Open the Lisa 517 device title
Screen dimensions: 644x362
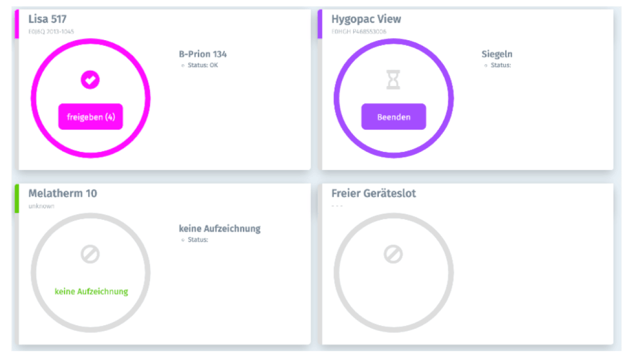(x=47, y=19)
